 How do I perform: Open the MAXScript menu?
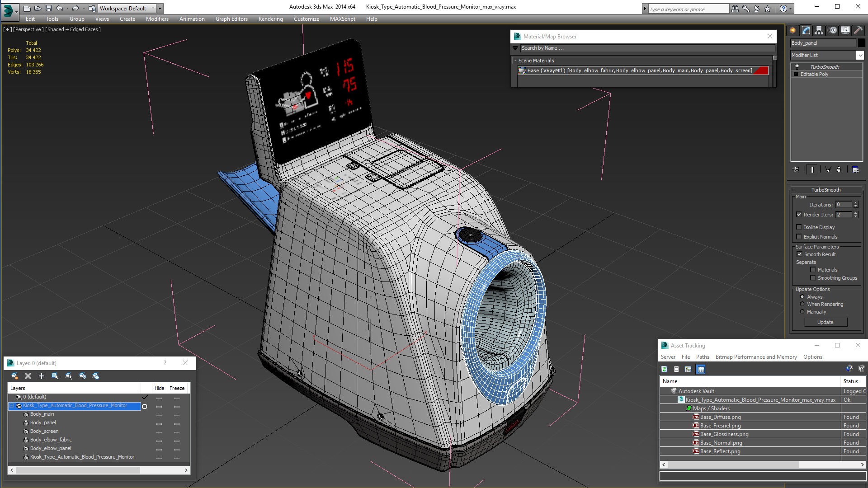pyautogui.click(x=342, y=19)
